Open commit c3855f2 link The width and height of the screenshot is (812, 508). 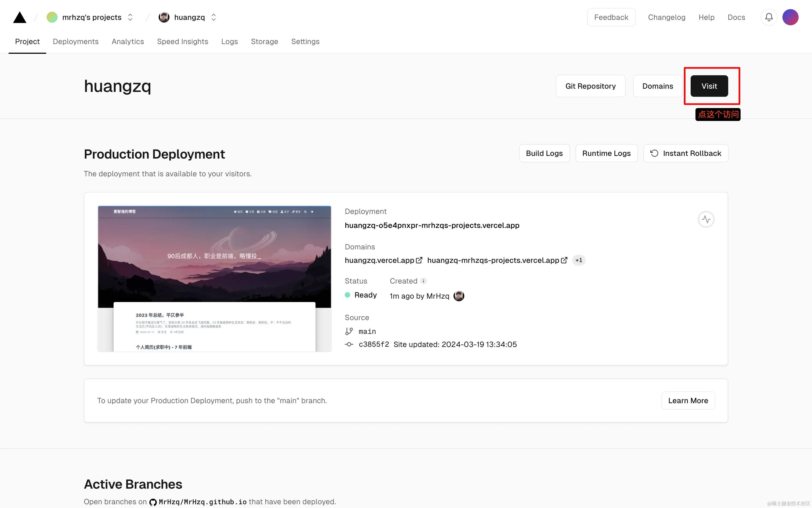[374, 344]
